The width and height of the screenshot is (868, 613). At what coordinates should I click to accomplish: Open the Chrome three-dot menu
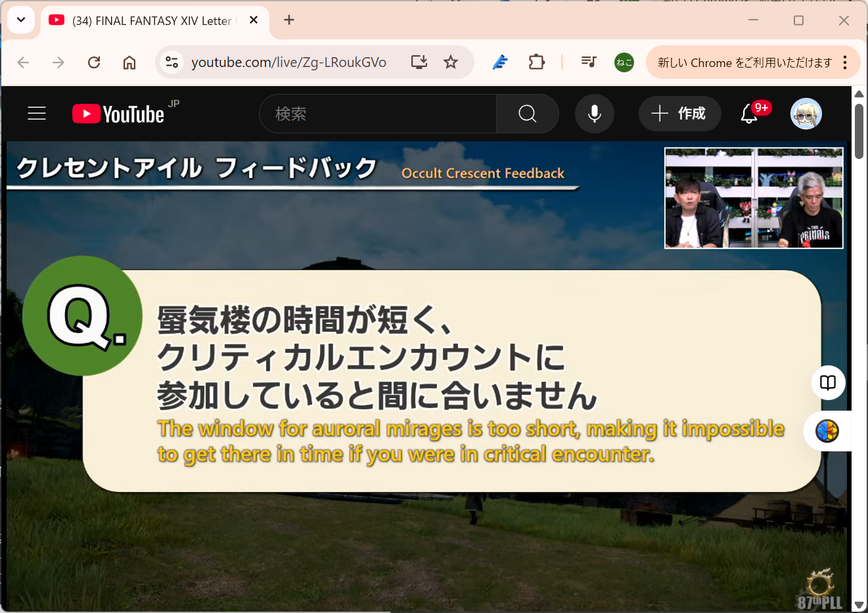pyautogui.click(x=846, y=62)
